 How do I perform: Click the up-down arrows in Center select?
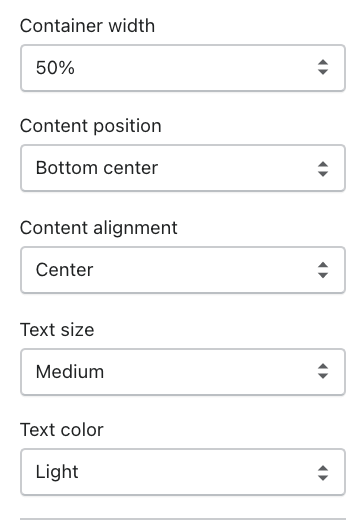[323, 270]
